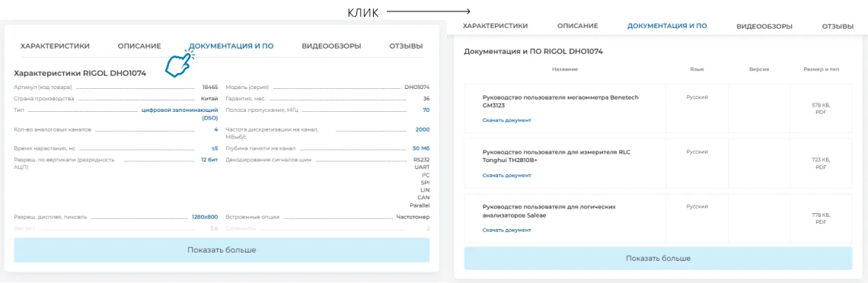Click 12 бит vertical resolution link

pos(209,160)
